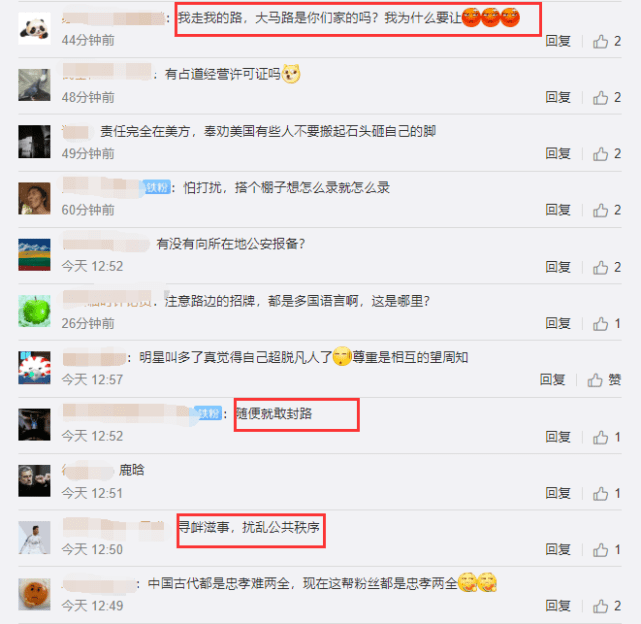This screenshot has width=641, height=624.
Task: Reply to the 我走我的路 comment
Action: tap(558, 41)
